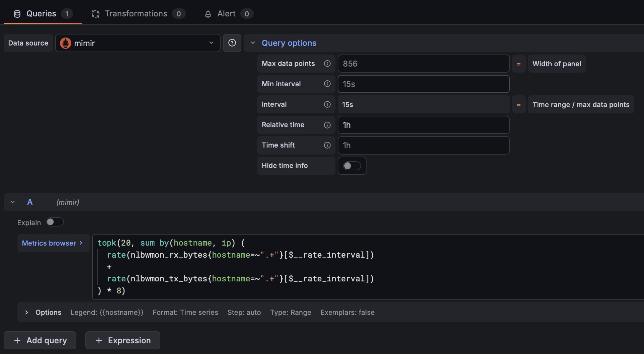Click the Explain label

29,223
